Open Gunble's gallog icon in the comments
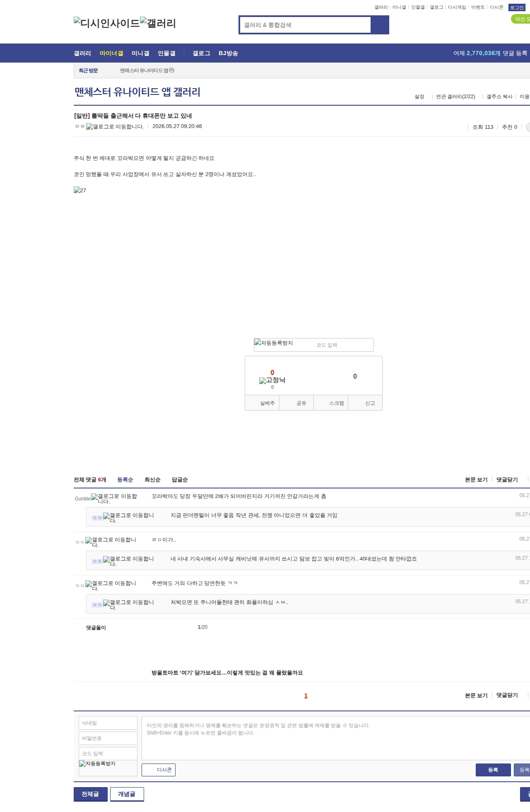Screen dimensions: 530x812 click(114, 499)
